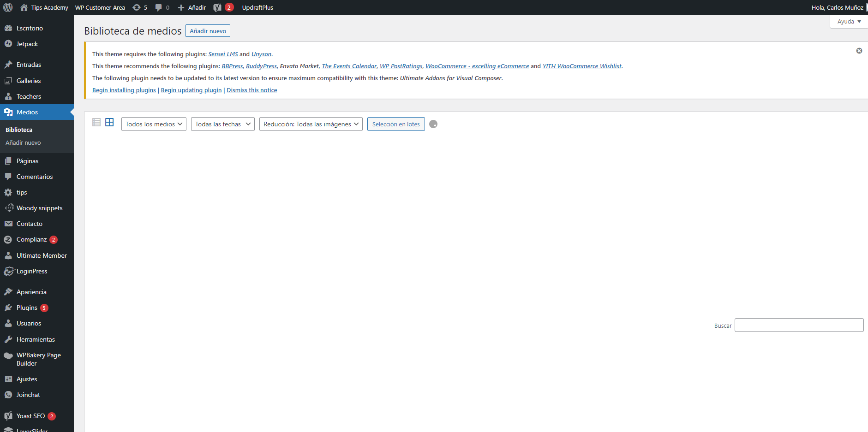
Task: Click the Joinchat sidebar icon
Action: point(8,395)
